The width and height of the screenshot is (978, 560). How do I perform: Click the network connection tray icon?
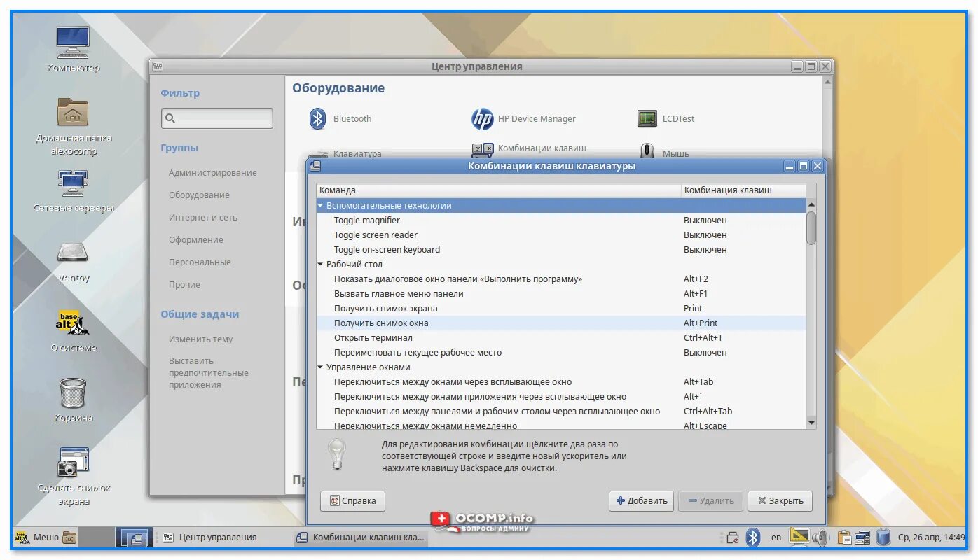coord(862,538)
